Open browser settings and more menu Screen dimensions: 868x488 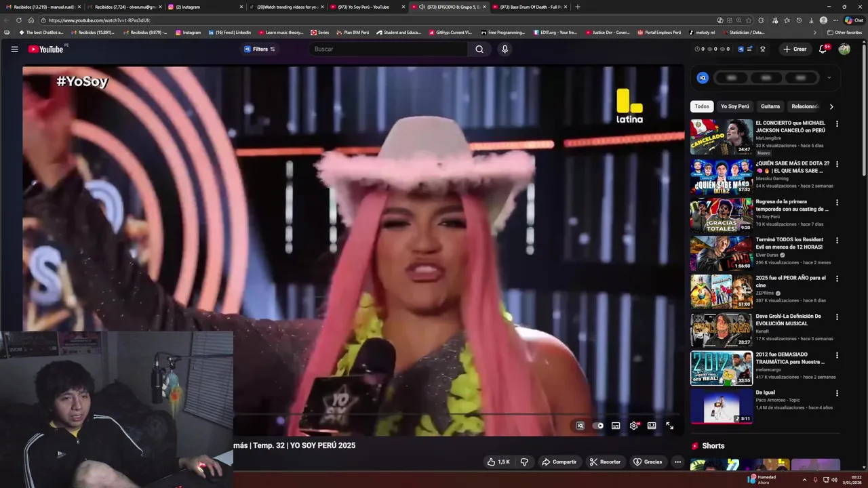point(835,20)
